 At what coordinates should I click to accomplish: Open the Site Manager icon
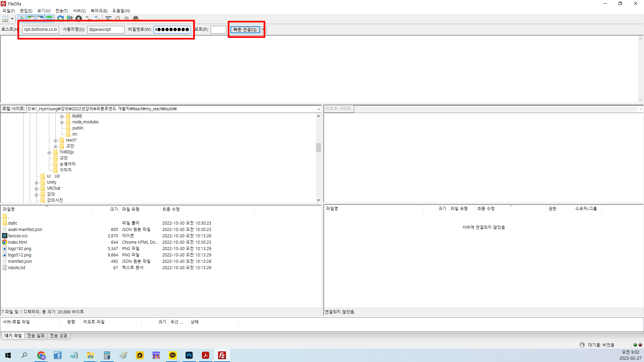[5, 18]
